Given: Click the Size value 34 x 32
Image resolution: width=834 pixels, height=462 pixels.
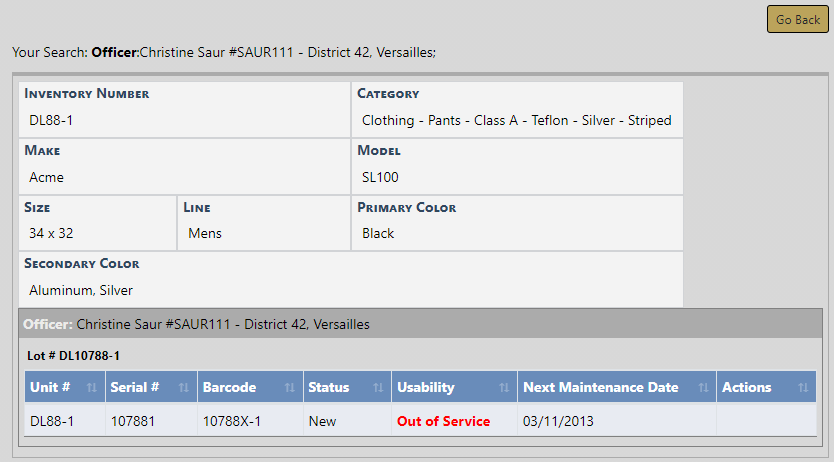Looking at the screenshot, I should tap(51, 233).
